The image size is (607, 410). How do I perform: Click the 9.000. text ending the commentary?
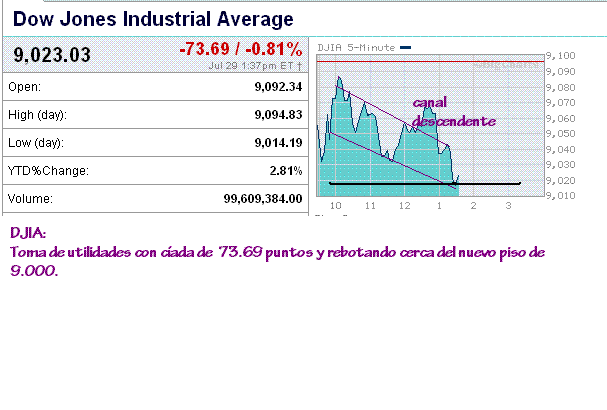[34, 271]
